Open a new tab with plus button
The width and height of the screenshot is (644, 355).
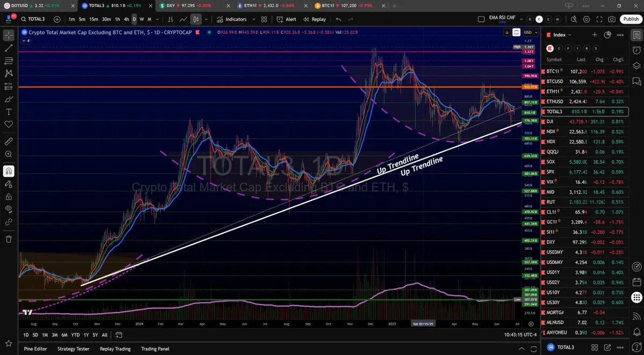394,5
